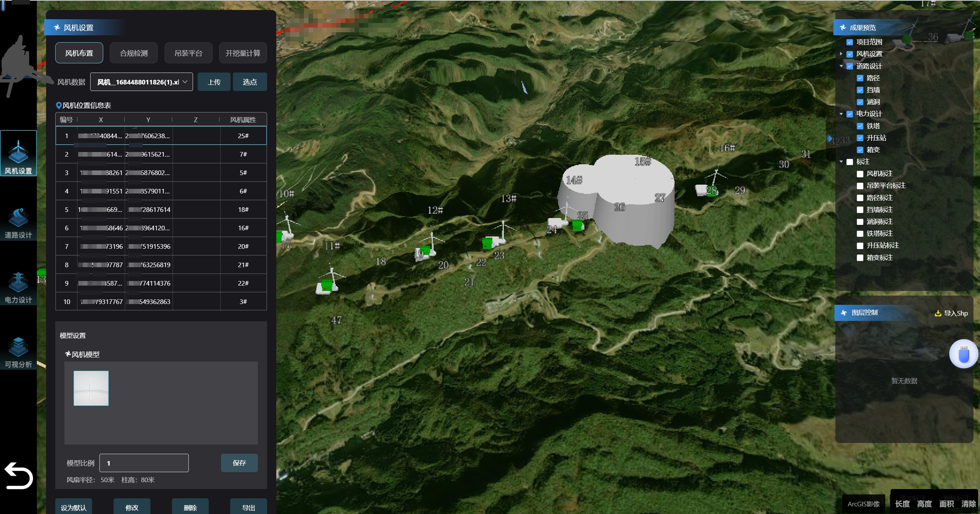Enable the 挡墙标注 checkbox
Viewport: 980px width, 514px height.
click(860, 210)
